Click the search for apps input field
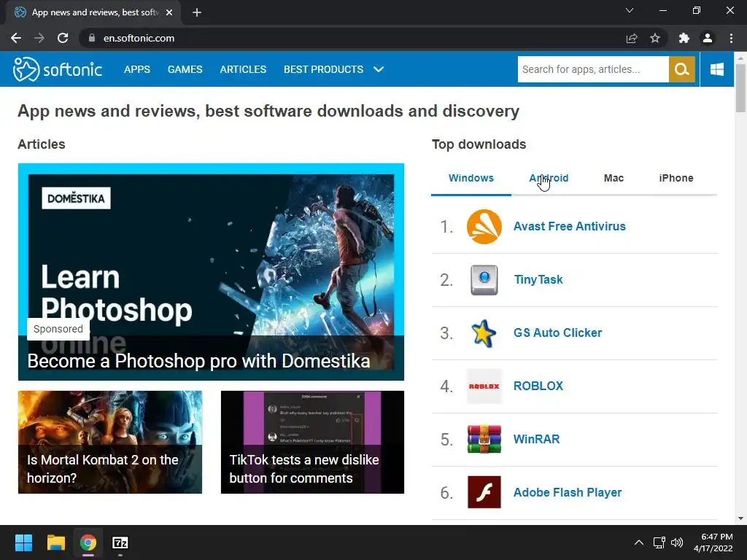This screenshot has height=560, width=747. (x=593, y=69)
